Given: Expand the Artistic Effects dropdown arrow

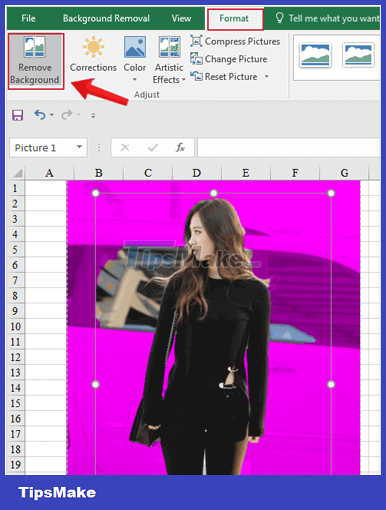Looking at the screenshot, I should (x=184, y=80).
